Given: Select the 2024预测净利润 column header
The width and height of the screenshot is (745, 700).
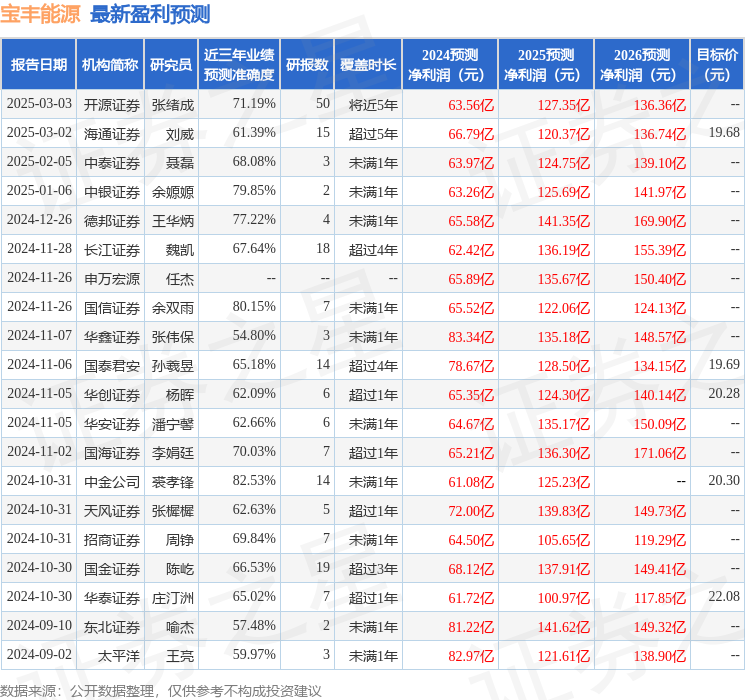Looking at the screenshot, I should pos(450,65).
